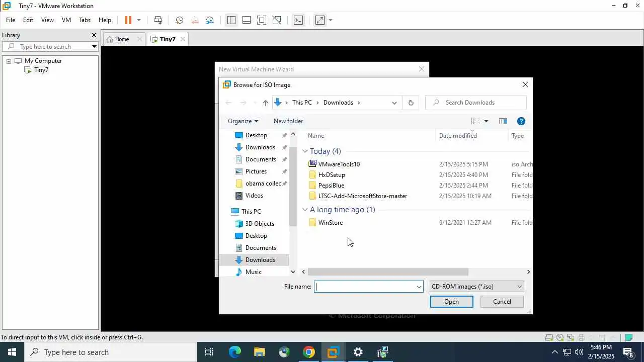The width and height of the screenshot is (644, 362).
Task: Open the view options dropdown arrow
Action: [486, 121]
